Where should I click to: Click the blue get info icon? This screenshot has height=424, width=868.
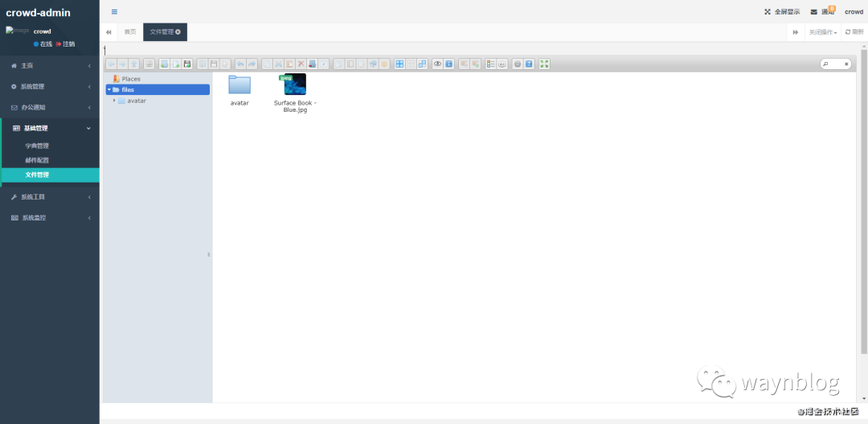(x=448, y=64)
